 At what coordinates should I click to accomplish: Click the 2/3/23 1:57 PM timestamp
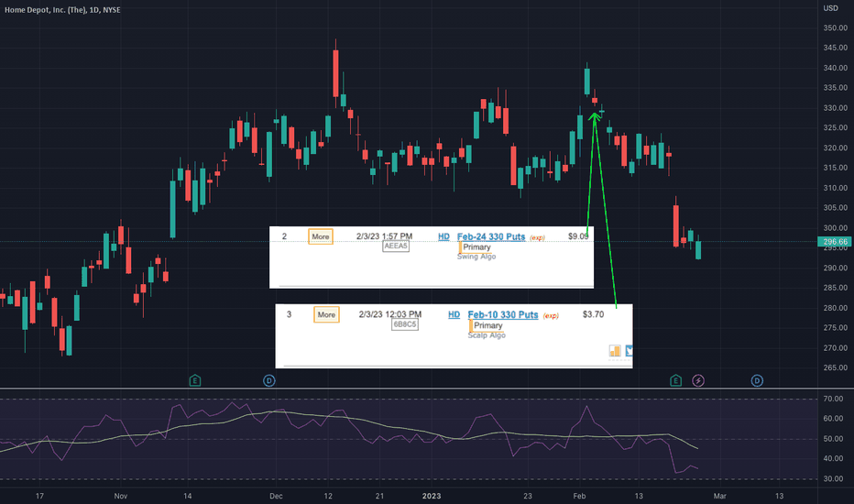point(385,236)
